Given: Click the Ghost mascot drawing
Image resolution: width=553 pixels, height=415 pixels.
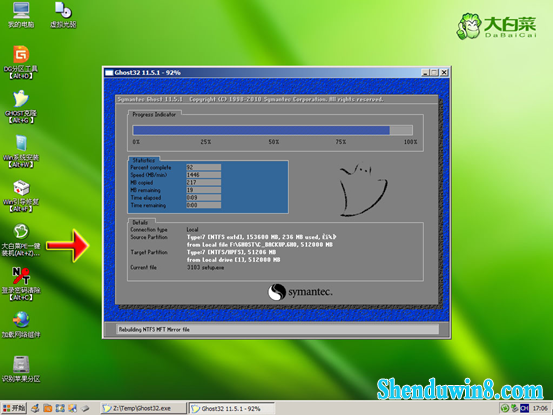Looking at the screenshot, I should coord(363,189).
